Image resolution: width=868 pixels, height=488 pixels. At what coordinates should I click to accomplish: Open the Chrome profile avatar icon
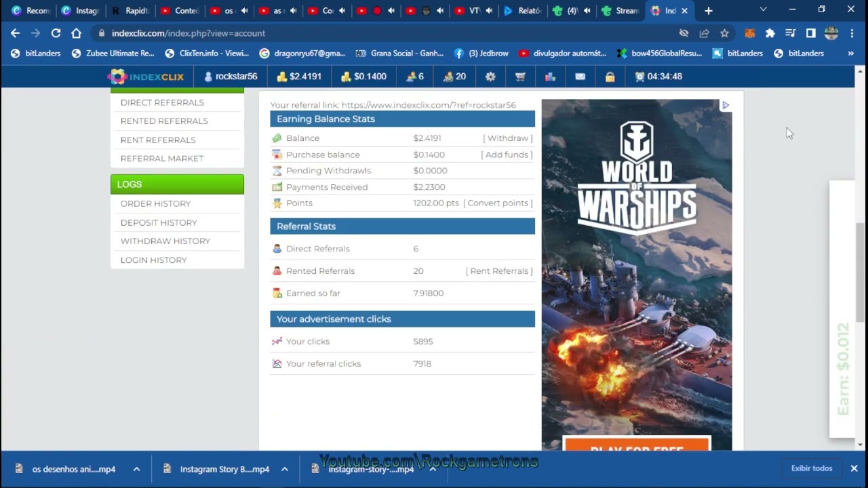pos(831,33)
